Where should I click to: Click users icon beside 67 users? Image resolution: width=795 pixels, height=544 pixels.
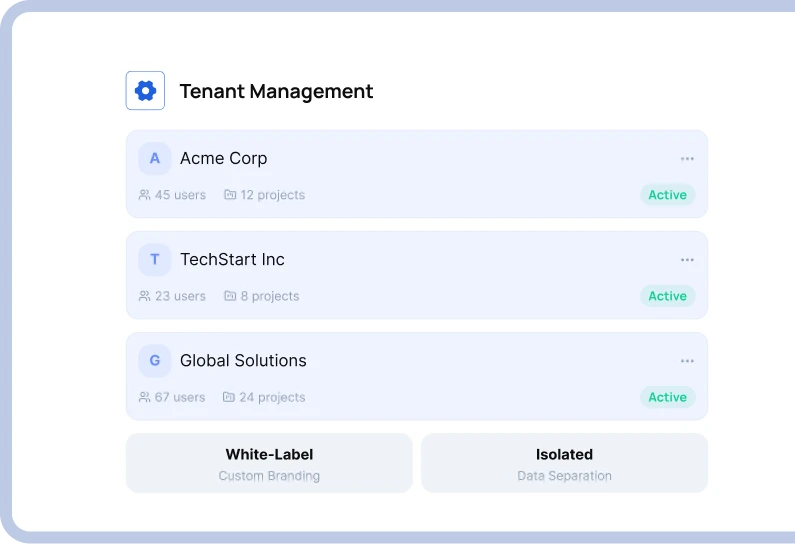(x=144, y=397)
